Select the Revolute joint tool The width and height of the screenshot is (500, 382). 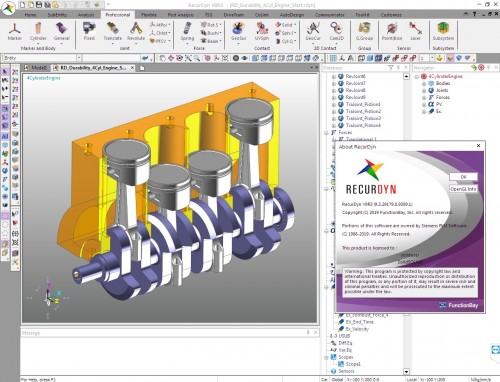pyautogui.click(x=136, y=31)
